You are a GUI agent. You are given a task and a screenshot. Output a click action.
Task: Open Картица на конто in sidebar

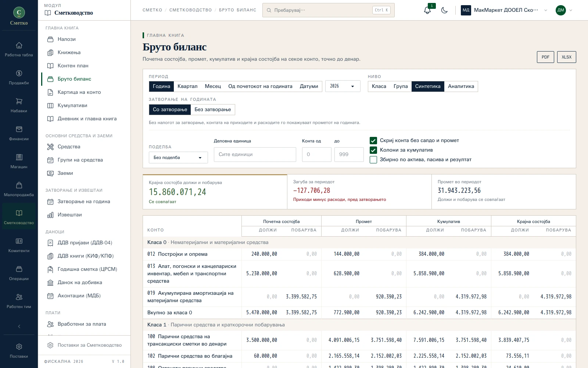point(85,92)
